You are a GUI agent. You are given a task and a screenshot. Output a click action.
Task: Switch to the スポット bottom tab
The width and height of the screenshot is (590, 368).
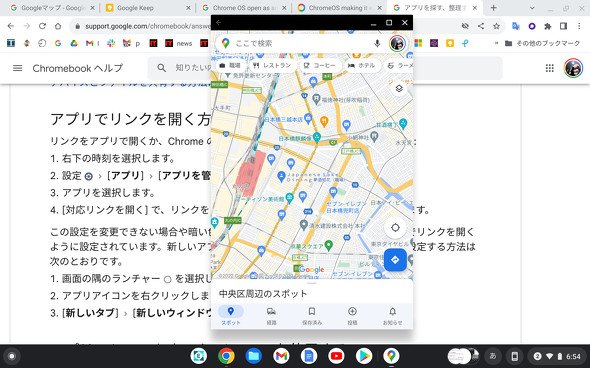231,315
